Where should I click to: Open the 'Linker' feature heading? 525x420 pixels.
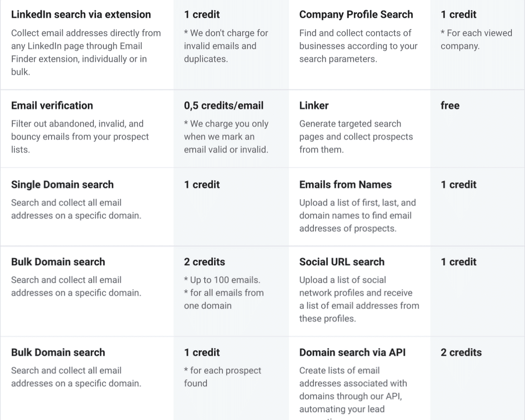313,105
